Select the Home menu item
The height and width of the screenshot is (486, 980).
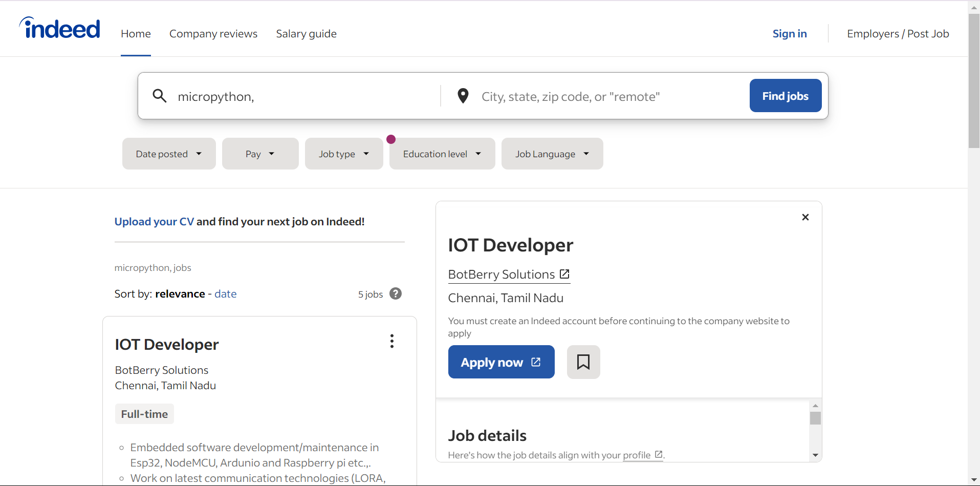coord(135,33)
